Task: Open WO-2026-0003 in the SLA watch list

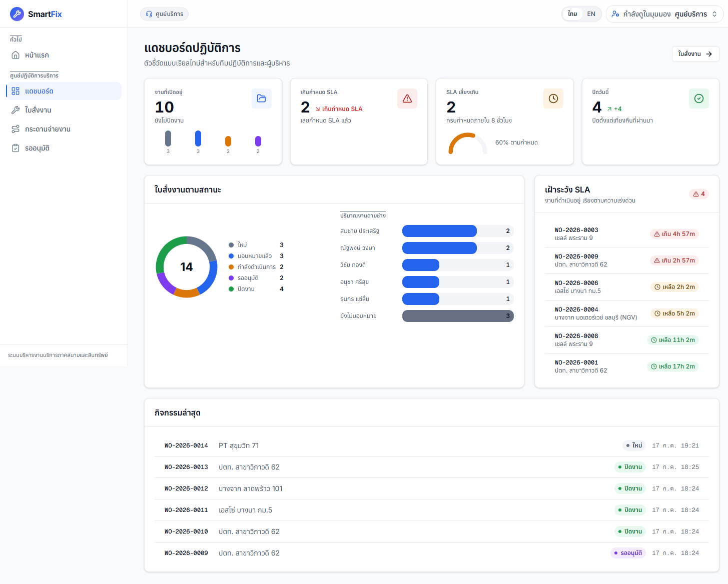Action: point(627,234)
